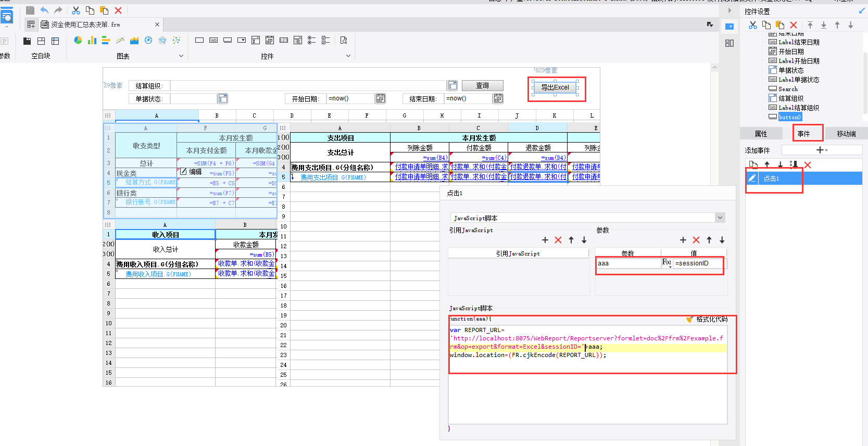This screenshot has width=868, height=446.
Task: Switch to the 事件 tab
Action: [x=804, y=134]
